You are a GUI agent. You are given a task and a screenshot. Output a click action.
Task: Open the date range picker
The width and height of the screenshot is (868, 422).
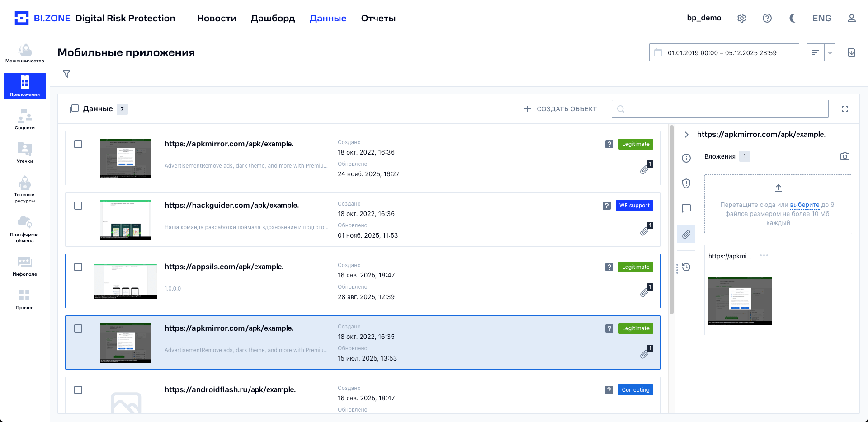(724, 52)
